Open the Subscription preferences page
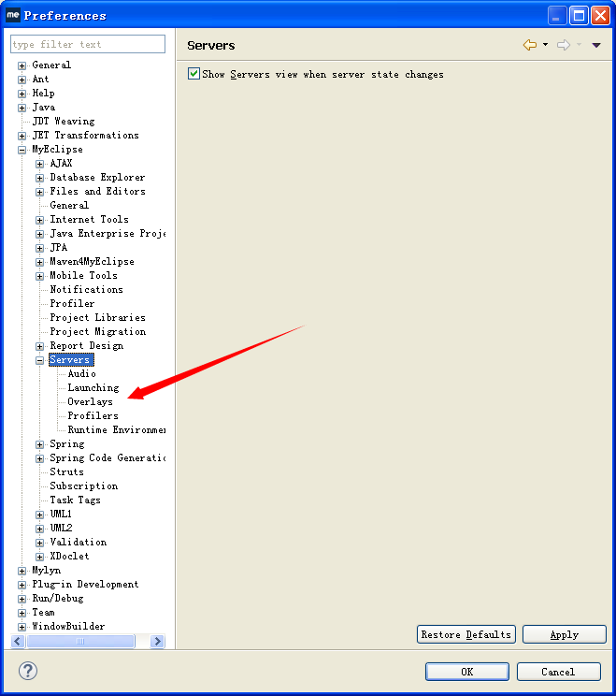616x696 pixels. point(83,486)
